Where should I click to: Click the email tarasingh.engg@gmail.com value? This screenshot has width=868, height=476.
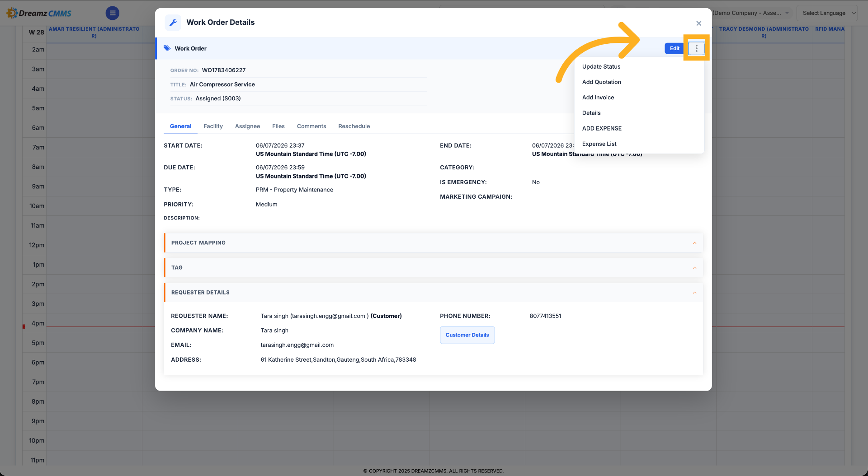coord(297,345)
